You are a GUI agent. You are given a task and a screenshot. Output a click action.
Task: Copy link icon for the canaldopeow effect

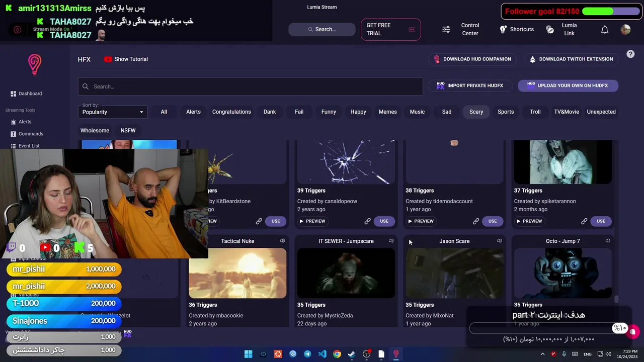coord(367,221)
